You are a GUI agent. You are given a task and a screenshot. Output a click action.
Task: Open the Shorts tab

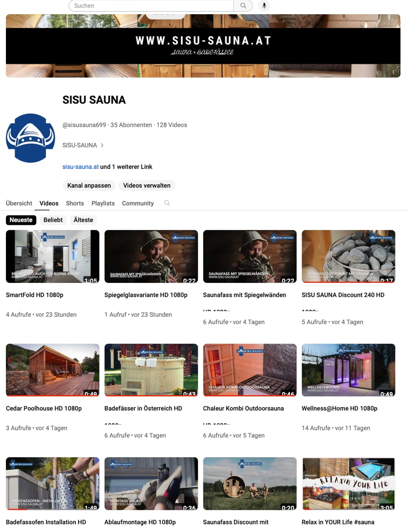tap(75, 203)
